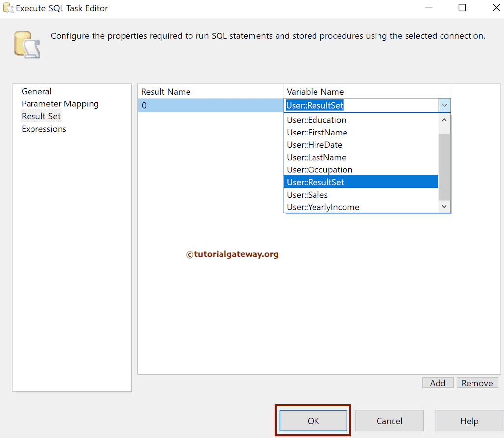
Task: Choose User::FirstName as the variable
Action: [x=317, y=132]
